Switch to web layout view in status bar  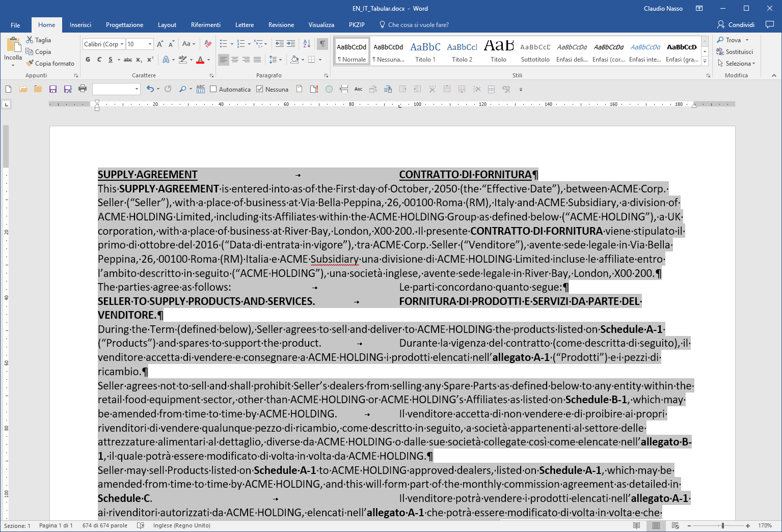676,525
